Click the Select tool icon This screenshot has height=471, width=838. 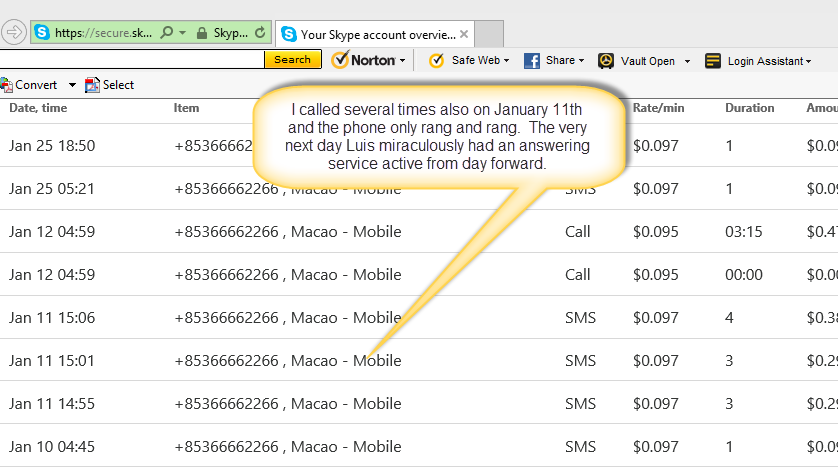(93, 86)
